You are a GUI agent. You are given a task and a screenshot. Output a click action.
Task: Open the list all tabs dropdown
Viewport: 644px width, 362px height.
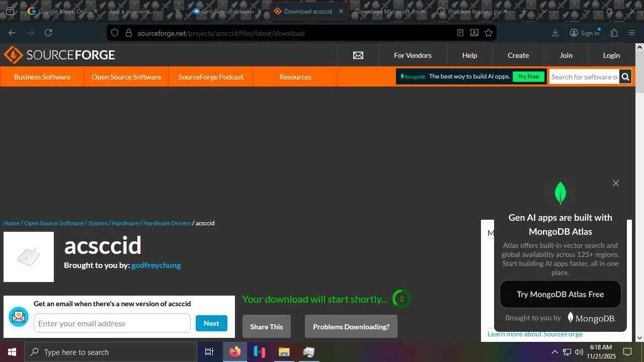[x=544, y=11]
